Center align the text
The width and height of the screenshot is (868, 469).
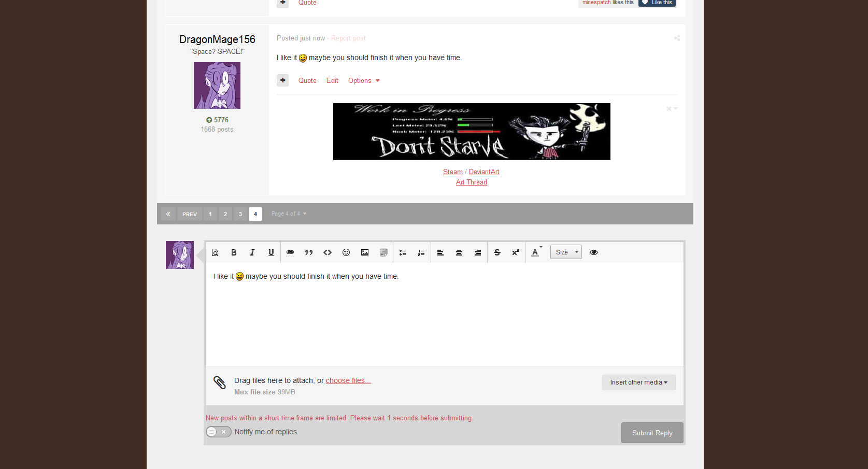459,252
